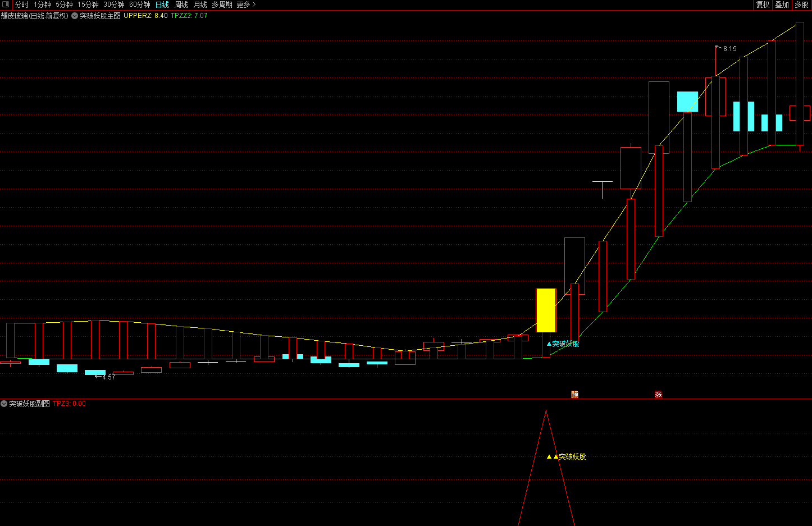Select the 日线 daily chart tab
Viewport: 812px width, 526px height.
[x=162, y=4]
